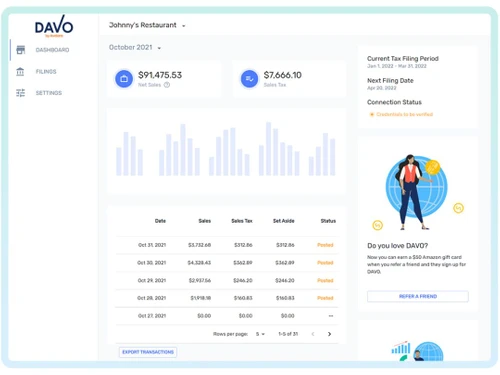This screenshot has width=500, height=375.
Task: Click the $2,937.56 sales value
Action: pyautogui.click(x=200, y=280)
